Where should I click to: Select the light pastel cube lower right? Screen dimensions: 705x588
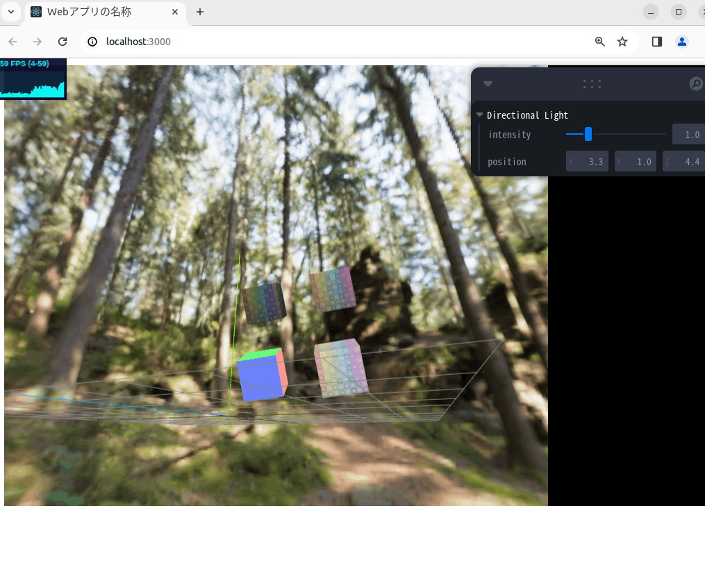coord(341,369)
